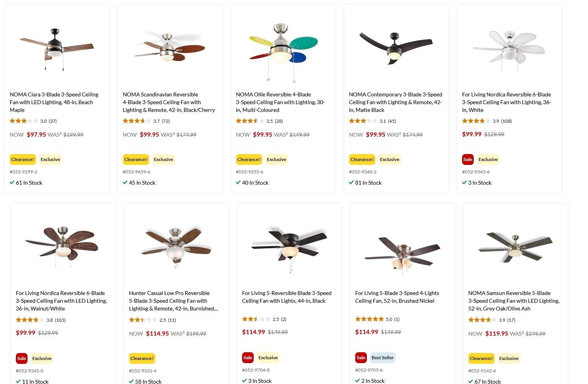The width and height of the screenshot is (588, 384).
Task: Click the checkmark beside "81 In Stock"
Action: coord(351,182)
